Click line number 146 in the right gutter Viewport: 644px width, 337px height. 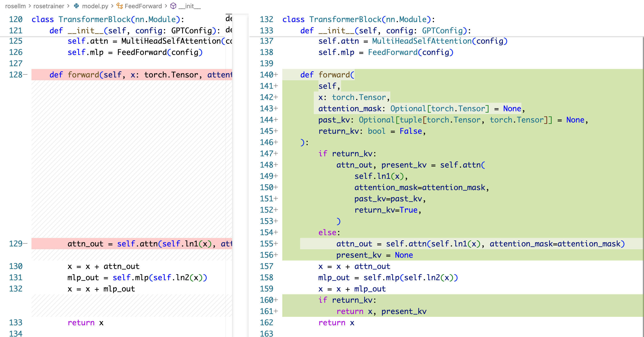[266, 142]
